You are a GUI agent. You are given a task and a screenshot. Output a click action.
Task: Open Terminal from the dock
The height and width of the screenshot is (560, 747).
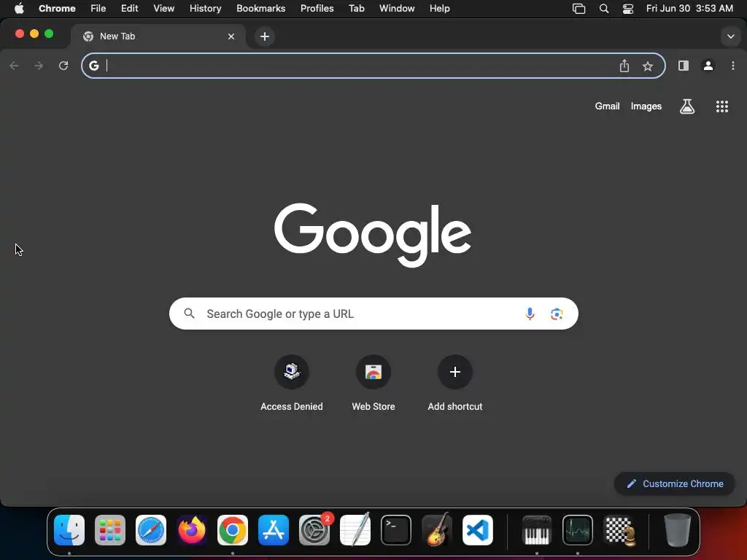point(396,530)
